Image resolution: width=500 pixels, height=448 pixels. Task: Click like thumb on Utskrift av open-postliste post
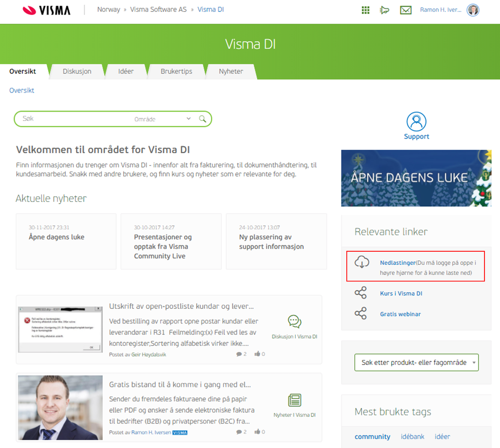[x=257, y=353]
